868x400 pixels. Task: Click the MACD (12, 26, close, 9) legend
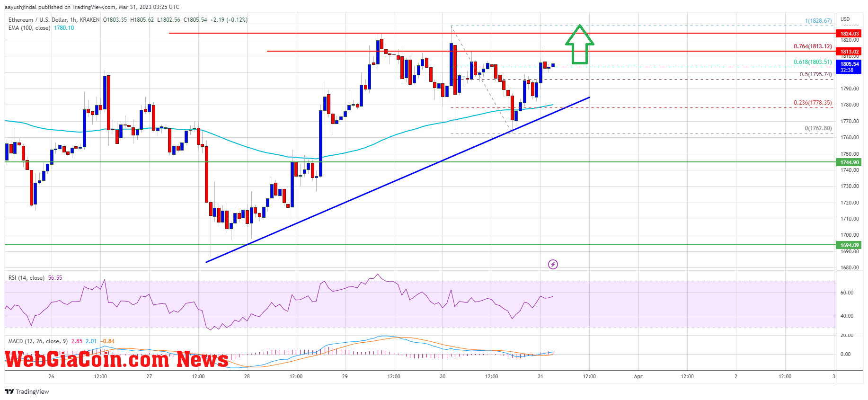(38, 341)
